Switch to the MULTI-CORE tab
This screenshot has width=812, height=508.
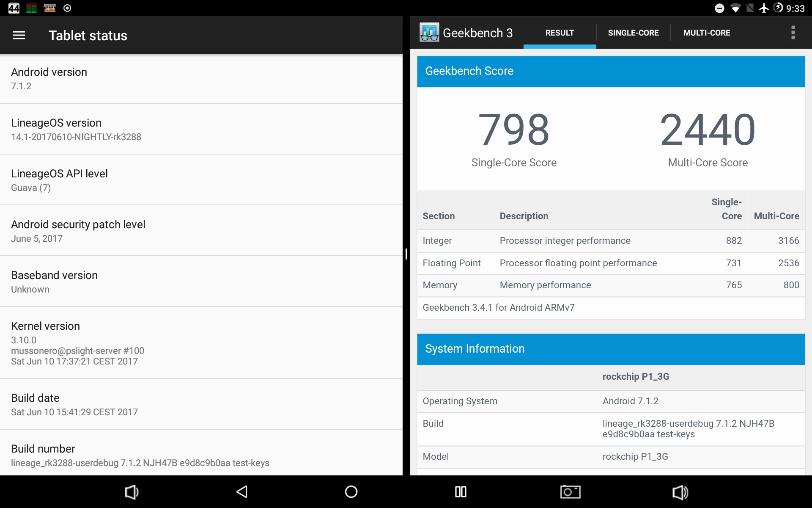tap(707, 33)
